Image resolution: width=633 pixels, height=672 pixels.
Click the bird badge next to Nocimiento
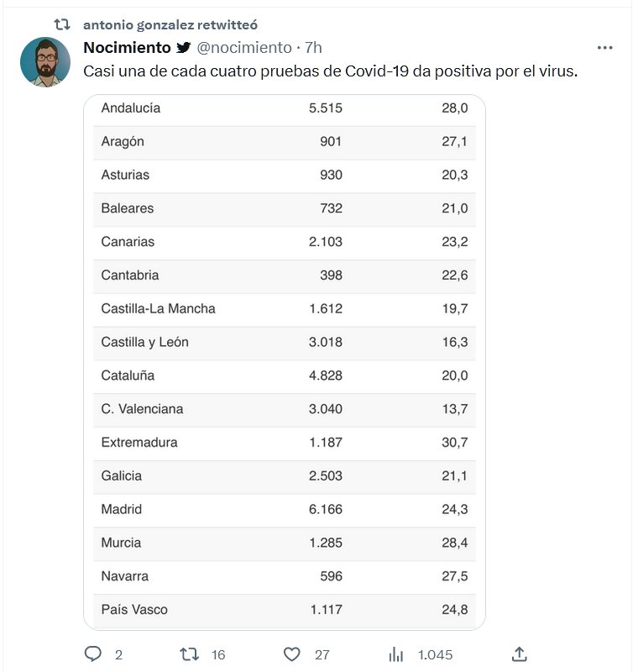pyautogui.click(x=184, y=48)
